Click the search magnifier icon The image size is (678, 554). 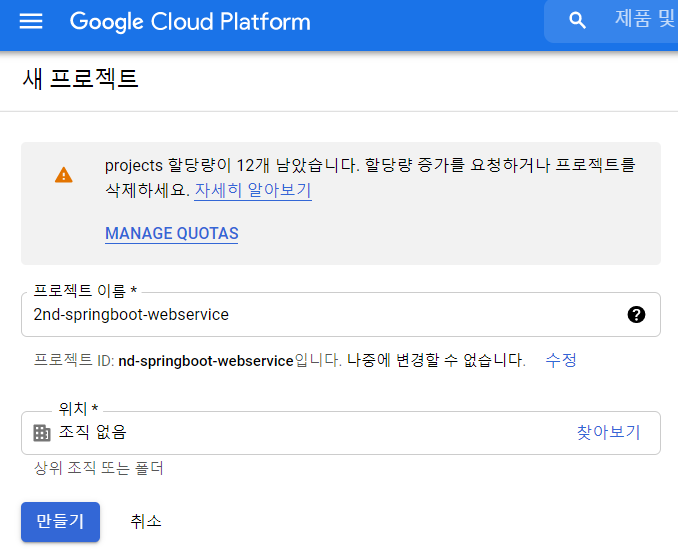tap(577, 20)
